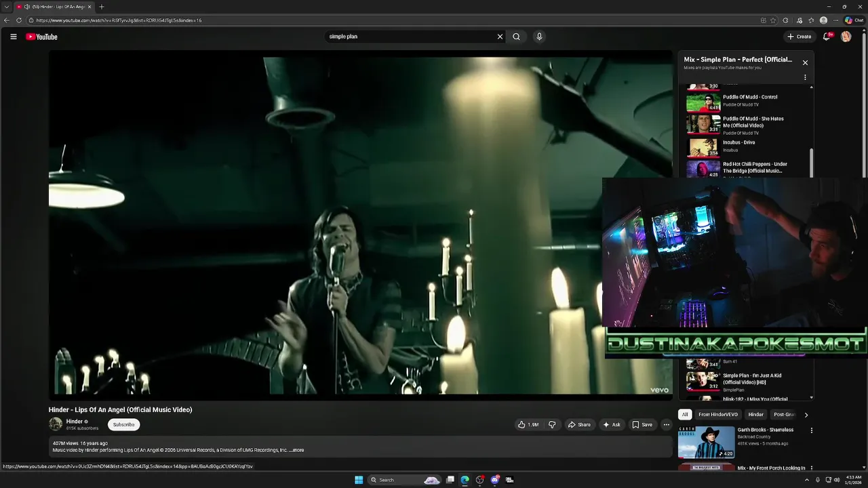Save the video to a playlist
The image size is (868, 488).
[642, 425]
